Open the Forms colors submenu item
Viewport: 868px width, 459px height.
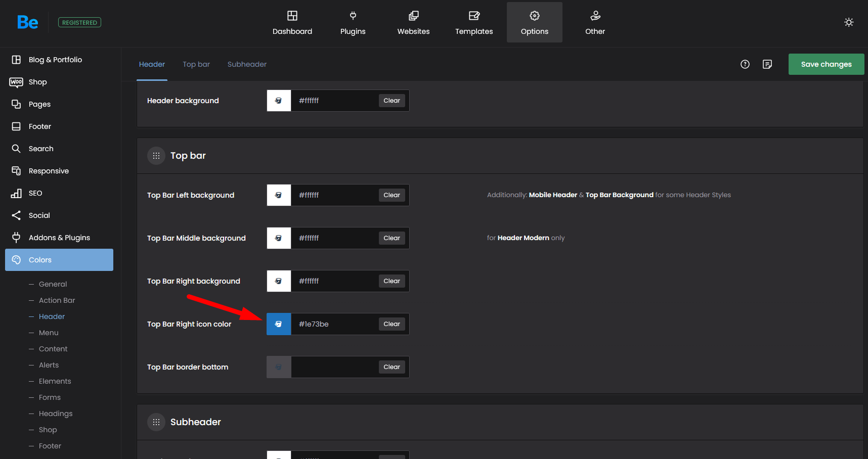click(x=50, y=397)
